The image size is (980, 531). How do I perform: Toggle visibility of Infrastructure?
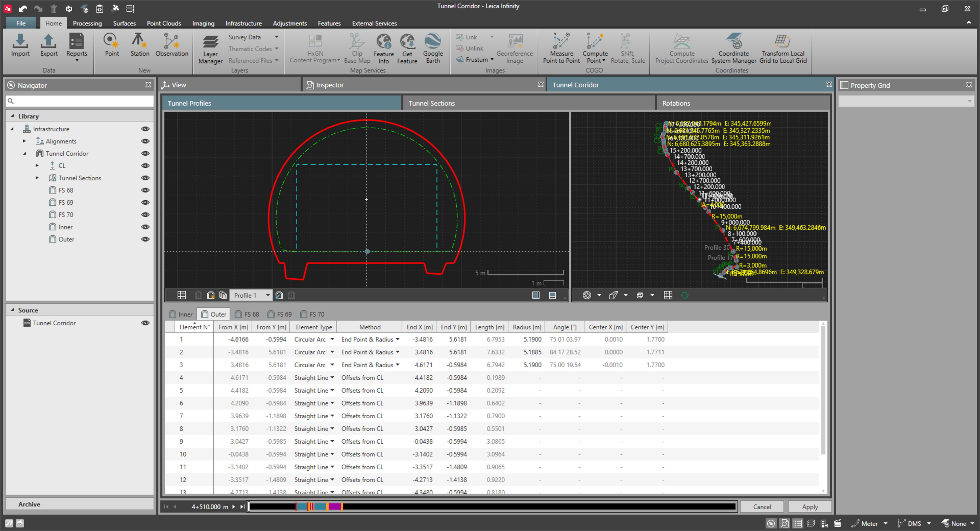[145, 129]
